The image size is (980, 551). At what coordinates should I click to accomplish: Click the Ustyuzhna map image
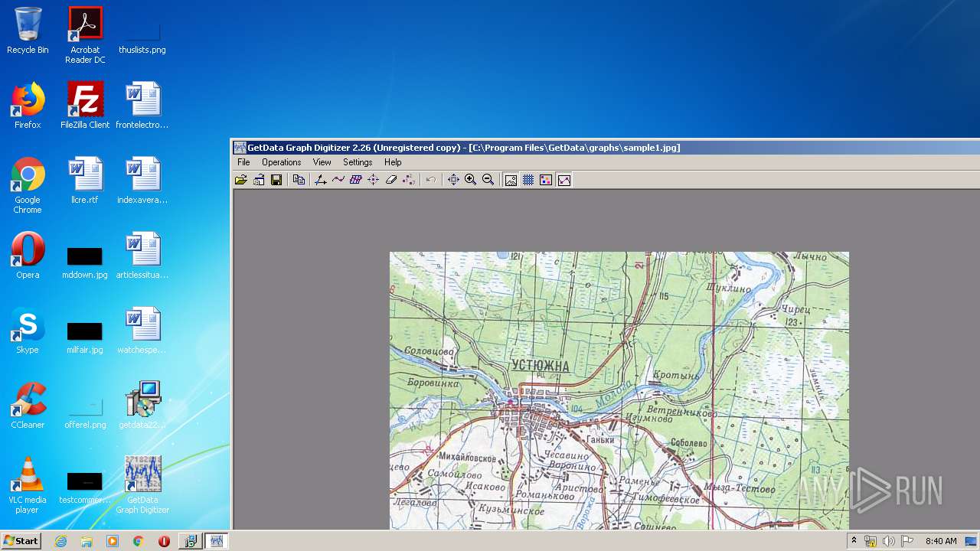pyautogui.click(x=619, y=390)
